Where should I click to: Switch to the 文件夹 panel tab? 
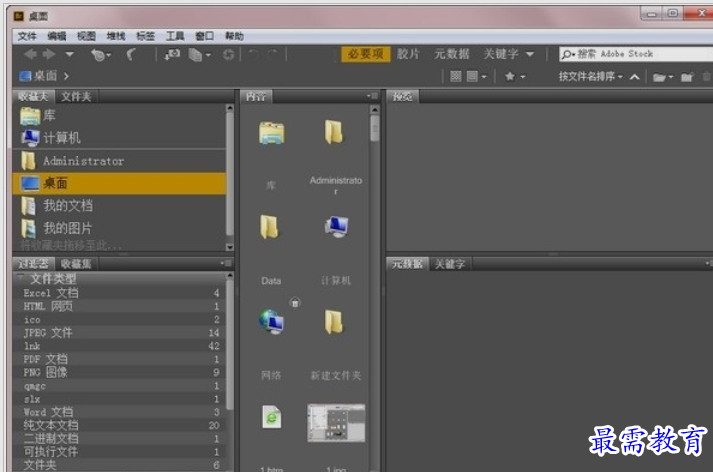tap(76, 96)
